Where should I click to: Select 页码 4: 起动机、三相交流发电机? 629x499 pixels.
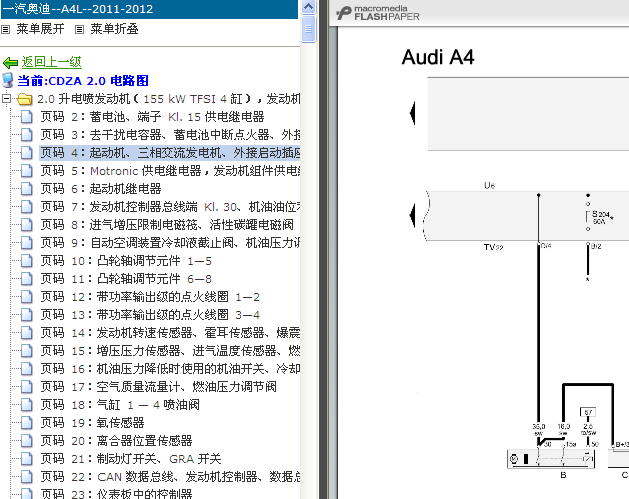pyautogui.click(x=170, y=153)
